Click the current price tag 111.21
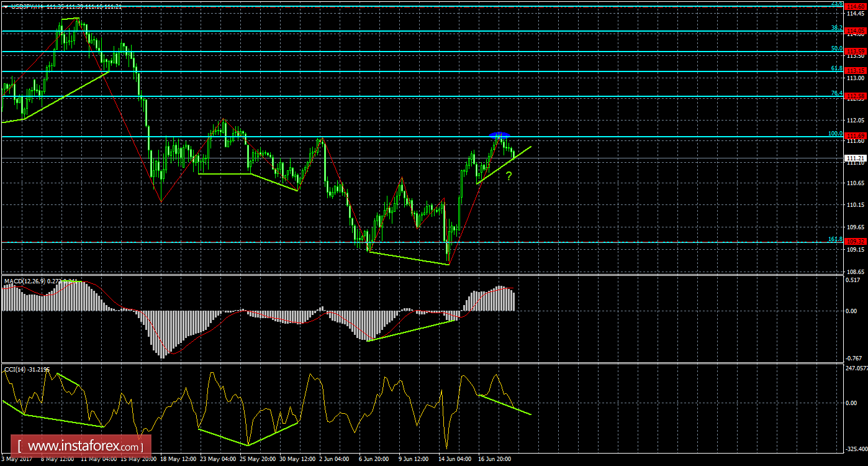The width and height of the screenshot is (868, 466). (x=856, y=158)
